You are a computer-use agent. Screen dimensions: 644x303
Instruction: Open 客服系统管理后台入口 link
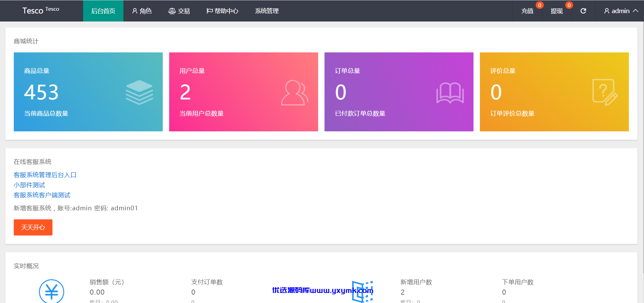pyautogui.click(x=45, y=175)
